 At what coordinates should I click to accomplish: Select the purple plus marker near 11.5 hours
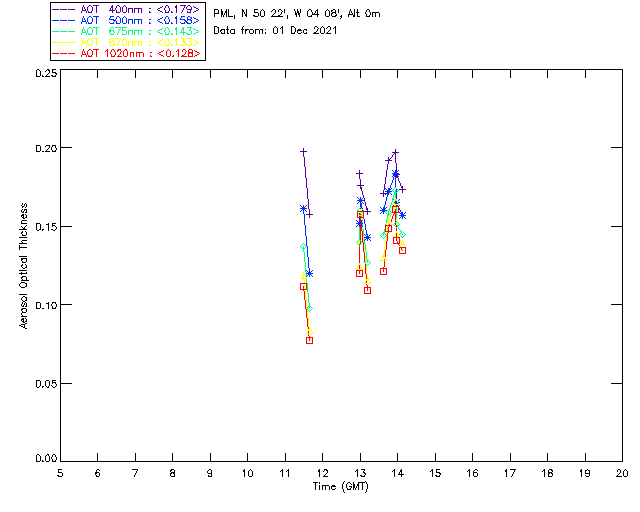(303, 151)
